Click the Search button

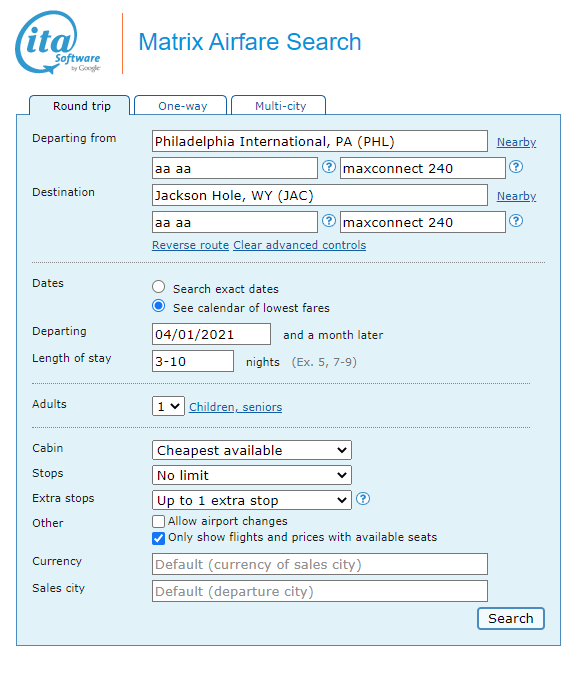pos(511,618)
